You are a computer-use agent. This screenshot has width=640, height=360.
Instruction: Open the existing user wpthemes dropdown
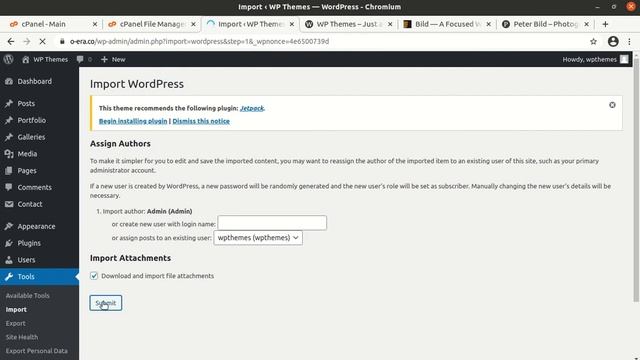[258, 238]
